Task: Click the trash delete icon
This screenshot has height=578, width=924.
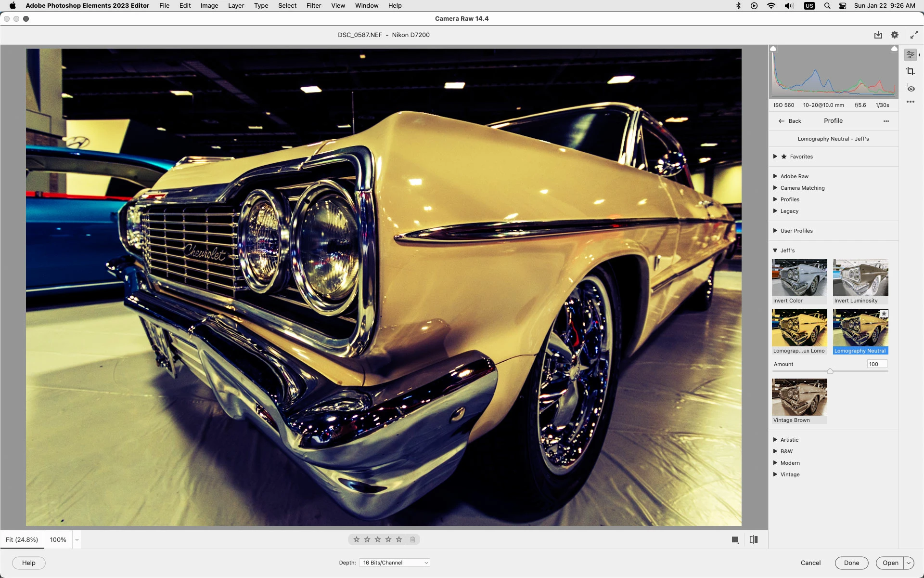Action: coord(412,539)
